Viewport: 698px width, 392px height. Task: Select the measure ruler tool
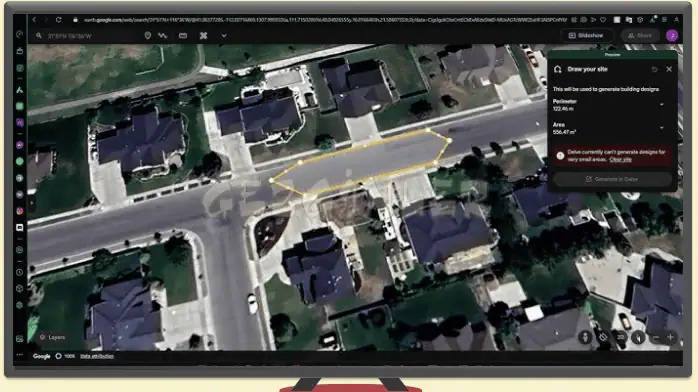183,36
